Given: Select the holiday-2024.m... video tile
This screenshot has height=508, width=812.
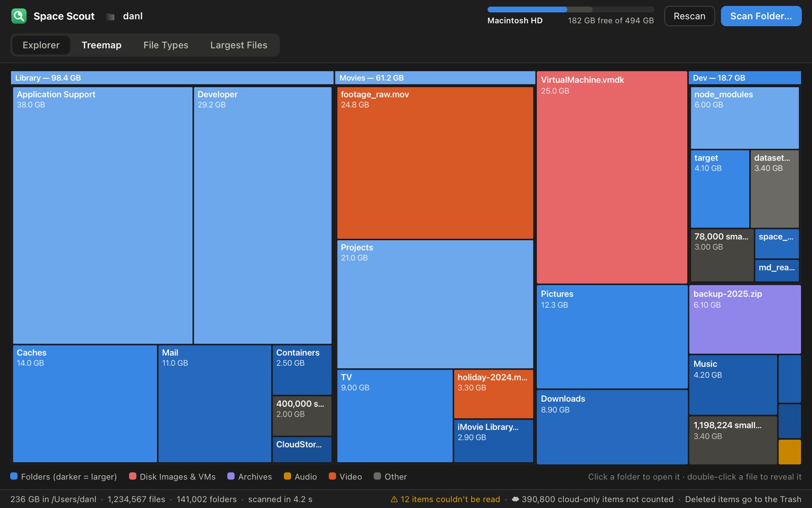Looking at the screenshot, I should click(493, 394).
